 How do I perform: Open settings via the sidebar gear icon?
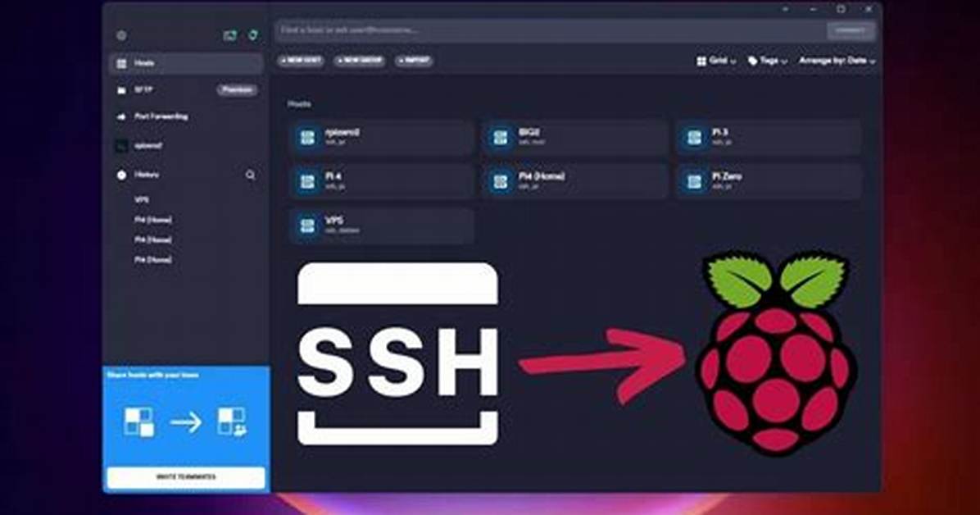pos(121,35)
